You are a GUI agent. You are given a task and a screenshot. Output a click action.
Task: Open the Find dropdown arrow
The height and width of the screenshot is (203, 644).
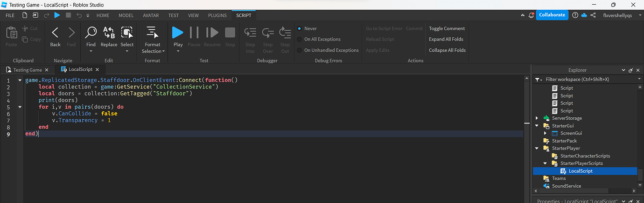pyautogui.click(x=91, y=51)
